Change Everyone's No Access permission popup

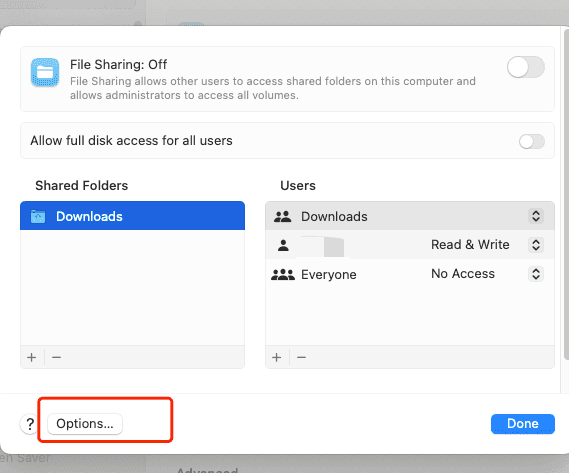[536, 274]
